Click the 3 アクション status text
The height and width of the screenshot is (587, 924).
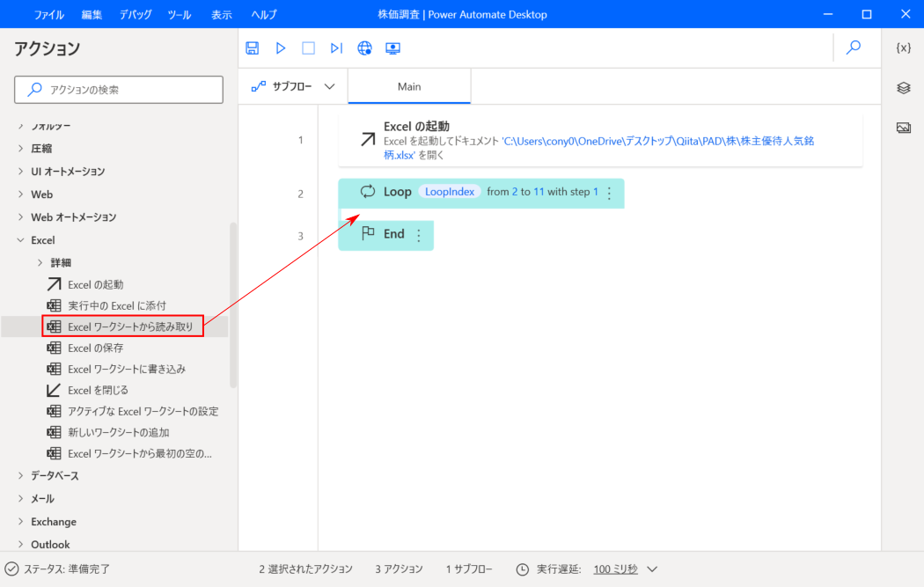[x=399, y=569]
